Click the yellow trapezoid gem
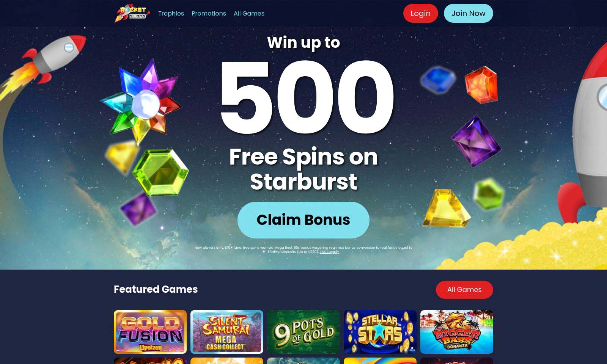 coord(446,208)
